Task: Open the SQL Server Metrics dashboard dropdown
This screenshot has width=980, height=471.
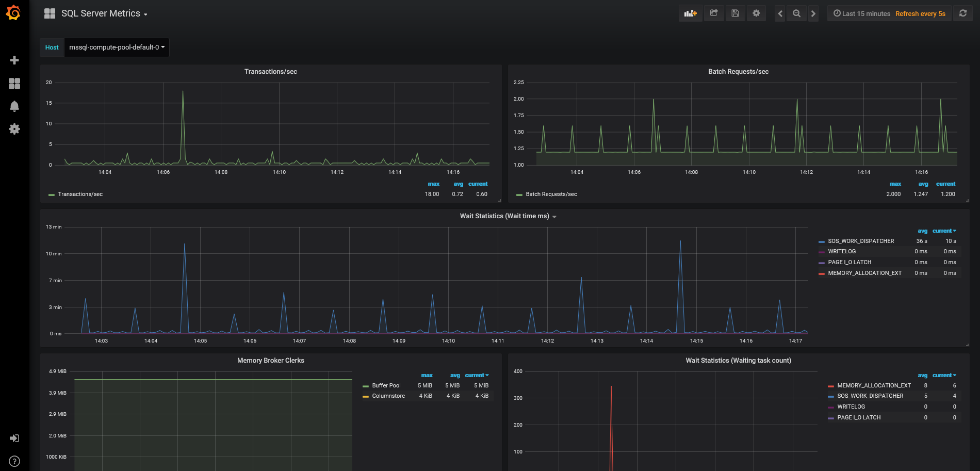Action: (x=104, y=13)
